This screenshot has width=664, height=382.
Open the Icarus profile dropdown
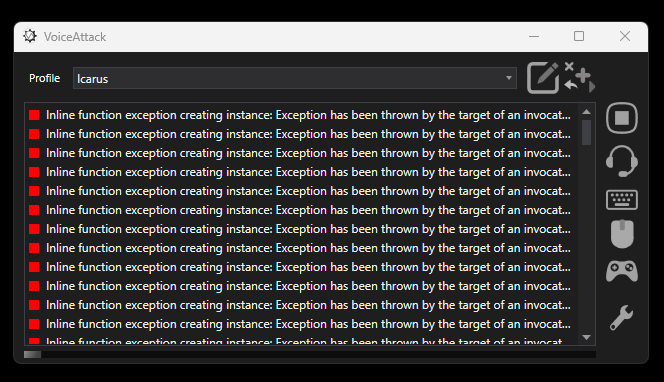(x=295, y=78)
